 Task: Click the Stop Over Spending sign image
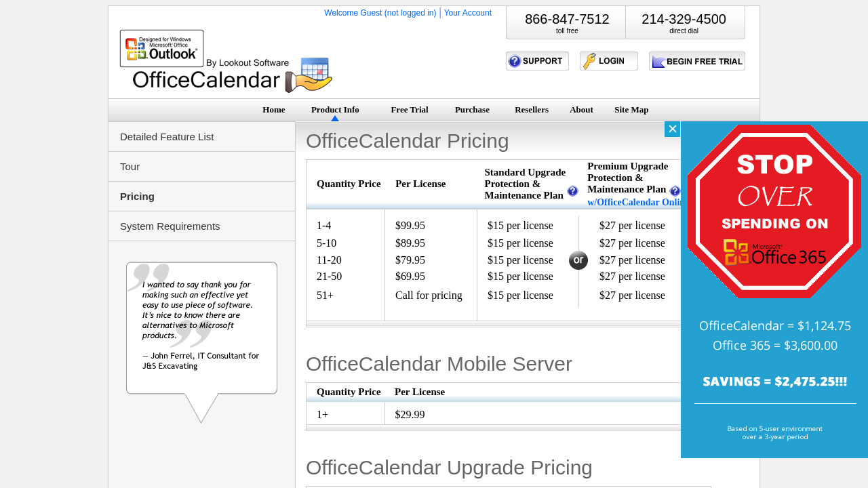(774, 211)
